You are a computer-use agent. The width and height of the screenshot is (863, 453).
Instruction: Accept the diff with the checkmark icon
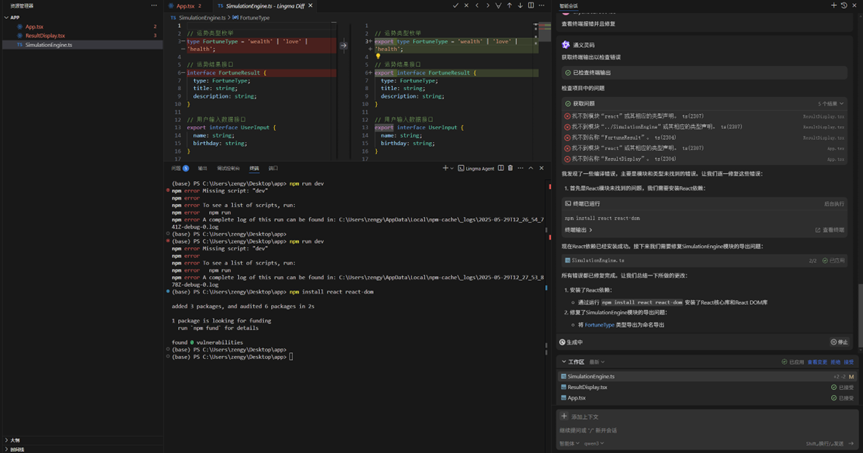coord(455,6)
